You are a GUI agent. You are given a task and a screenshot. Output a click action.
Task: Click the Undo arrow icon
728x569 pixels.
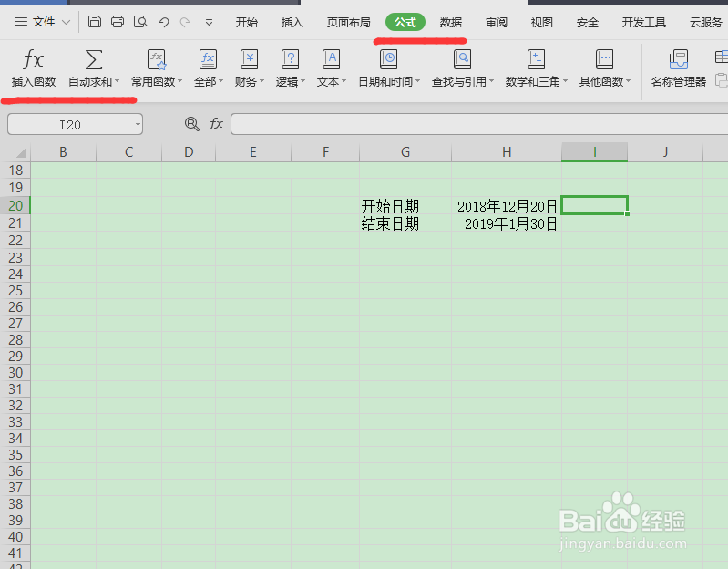click(163, 22)
